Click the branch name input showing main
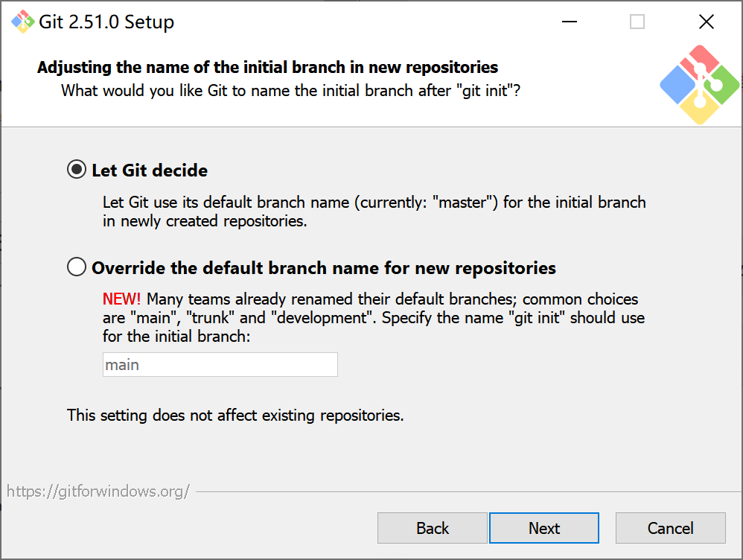This screenshot has height=560, width=743. click(220, 364)
